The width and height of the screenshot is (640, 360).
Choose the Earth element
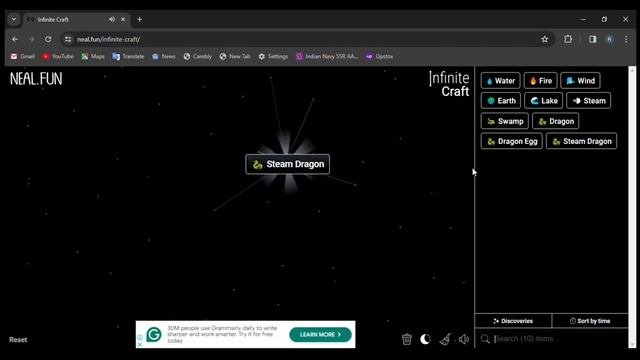coord(501,100)
